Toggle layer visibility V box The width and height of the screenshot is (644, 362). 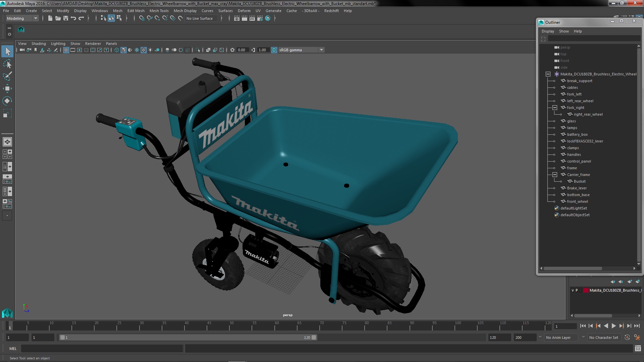click(x=573, y=290)
